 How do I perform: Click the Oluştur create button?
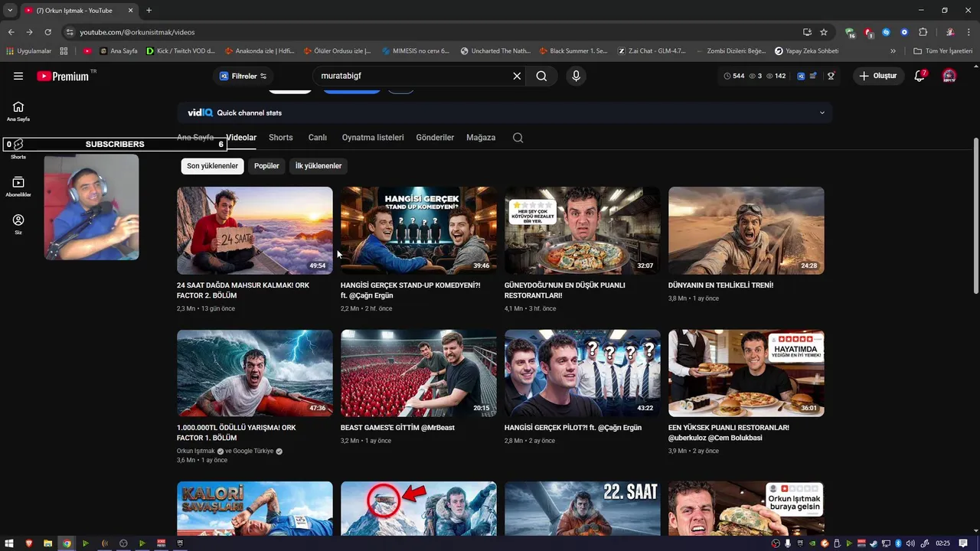pyautogui.click(x=877, y=76)
